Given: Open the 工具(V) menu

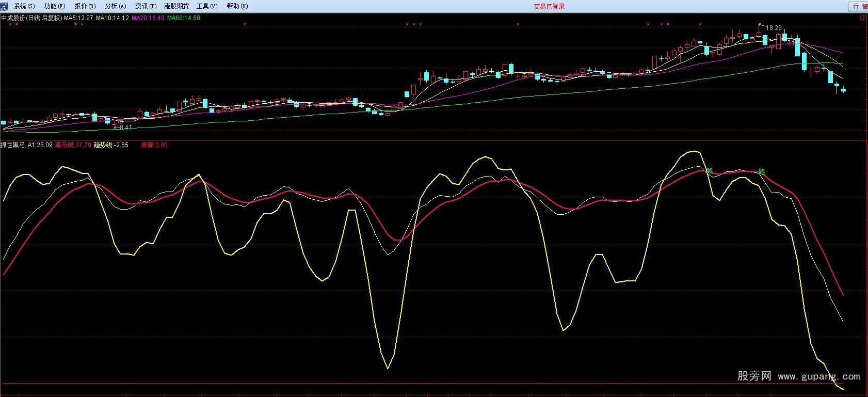Looking at the screenshot, I should coord(207,6).
